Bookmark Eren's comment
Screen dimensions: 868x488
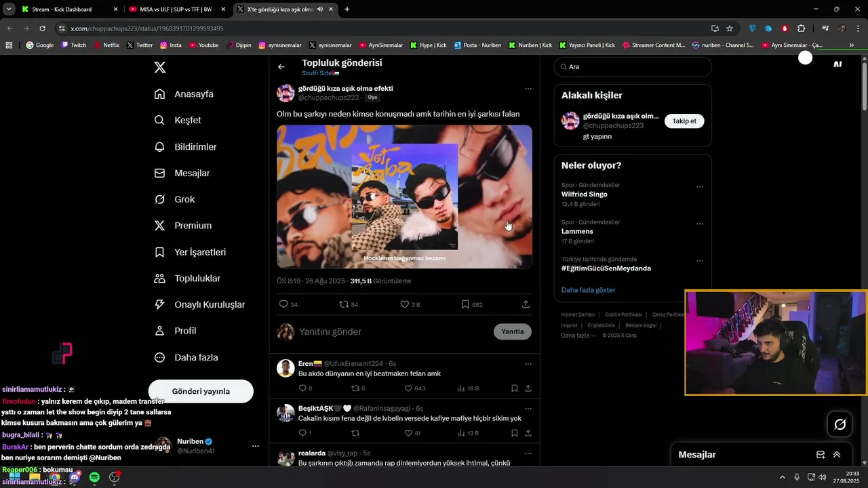point(514,388)
